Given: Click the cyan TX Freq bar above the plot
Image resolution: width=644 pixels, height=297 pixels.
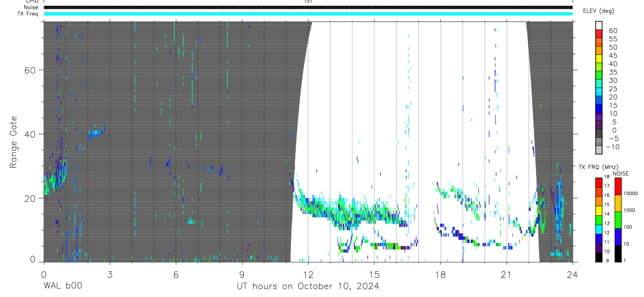Looking at the screenshot, I should pos(308,14).
